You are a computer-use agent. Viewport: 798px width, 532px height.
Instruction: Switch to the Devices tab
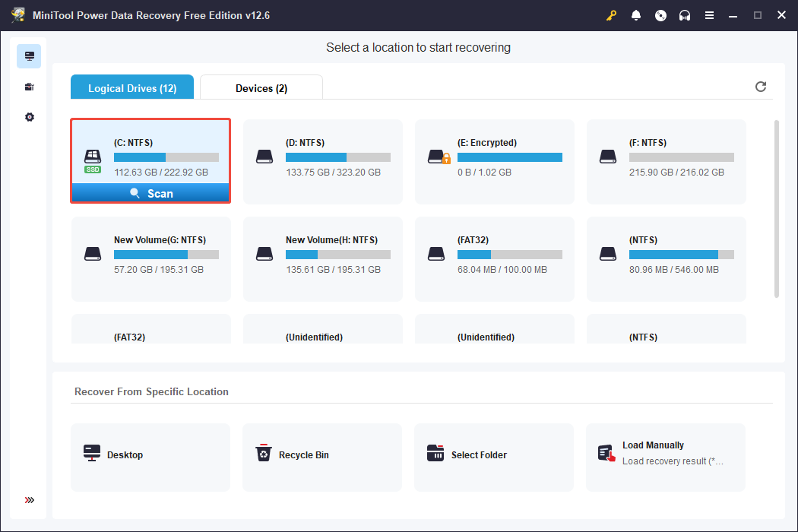point(261,87)
